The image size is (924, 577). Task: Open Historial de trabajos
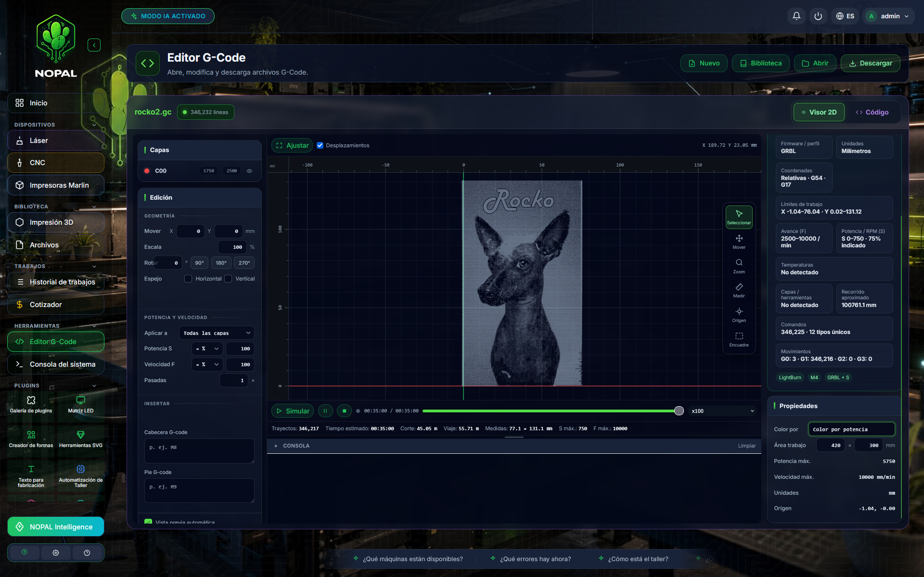coord(56,282)
